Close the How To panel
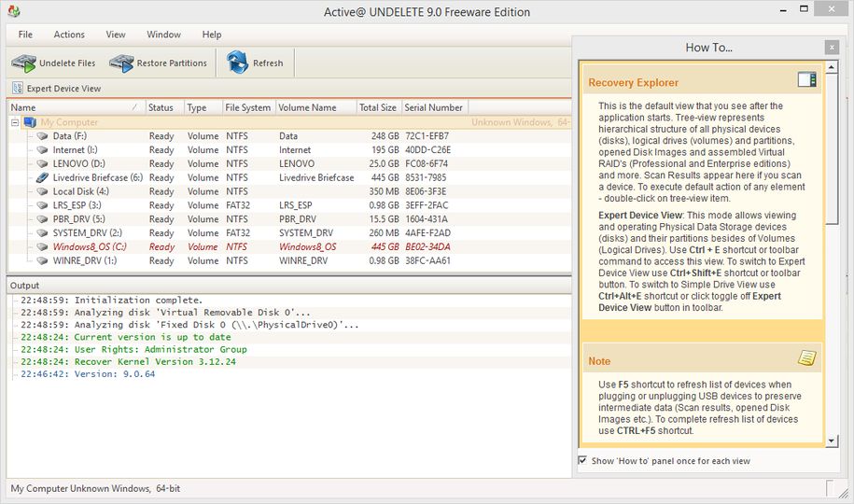The width and height of the screenshot is (854, 504). 832,48
